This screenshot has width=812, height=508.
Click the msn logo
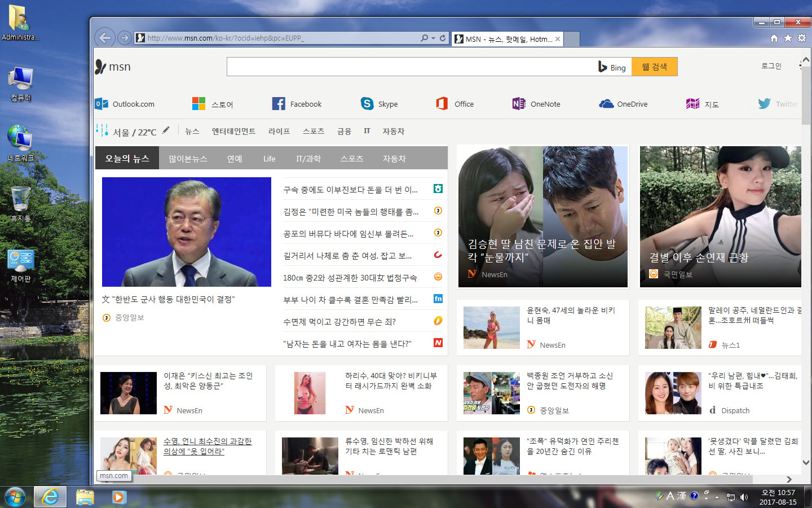click(113, 67)
